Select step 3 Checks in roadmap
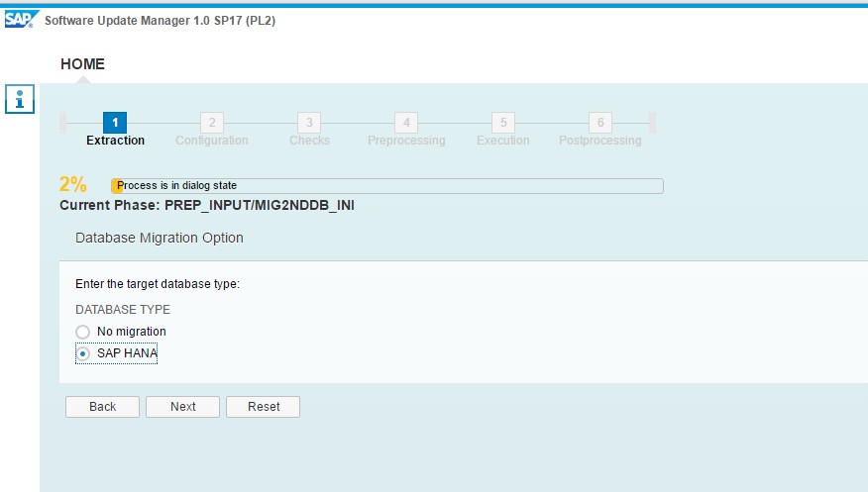The height and width of the screenshot is (492, 868). 309,123
